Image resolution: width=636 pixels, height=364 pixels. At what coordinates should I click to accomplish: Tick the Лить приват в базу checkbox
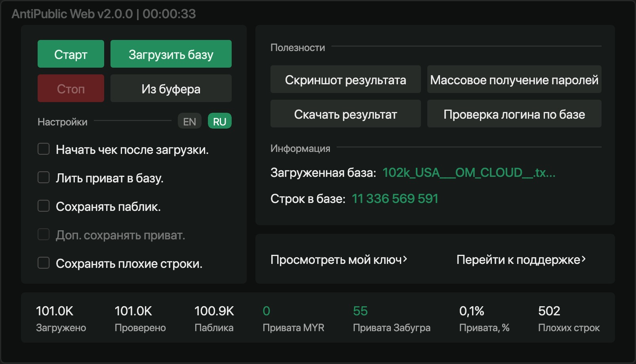point(44,178)
